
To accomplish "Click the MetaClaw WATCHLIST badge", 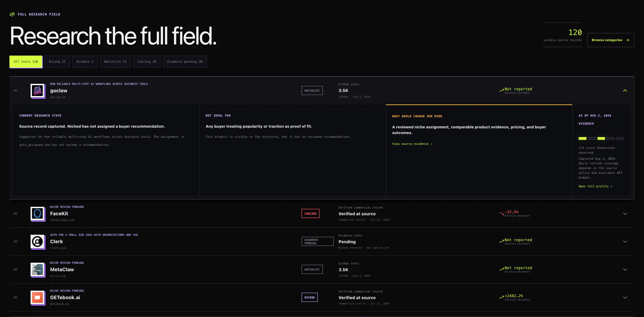I will coord(312,270).
